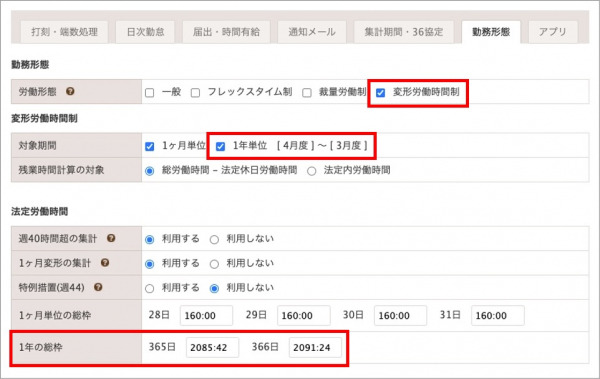Toggle the 1年単位 checkbox
The width and height of the screenshot is (600, 379).
coord(220,147)
